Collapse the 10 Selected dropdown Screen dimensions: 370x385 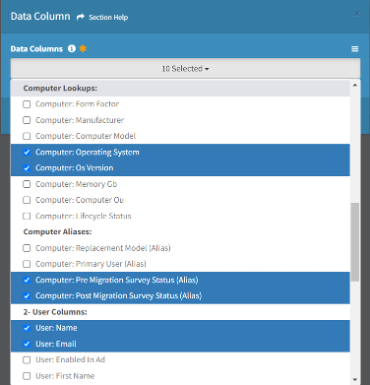(185, 69)
